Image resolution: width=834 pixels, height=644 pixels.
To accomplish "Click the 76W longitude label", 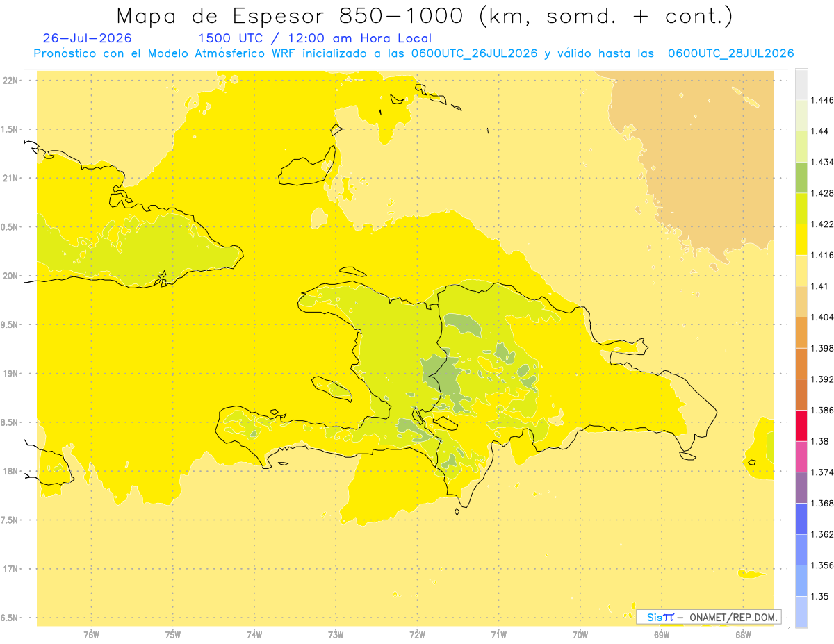I will (91, 635).
